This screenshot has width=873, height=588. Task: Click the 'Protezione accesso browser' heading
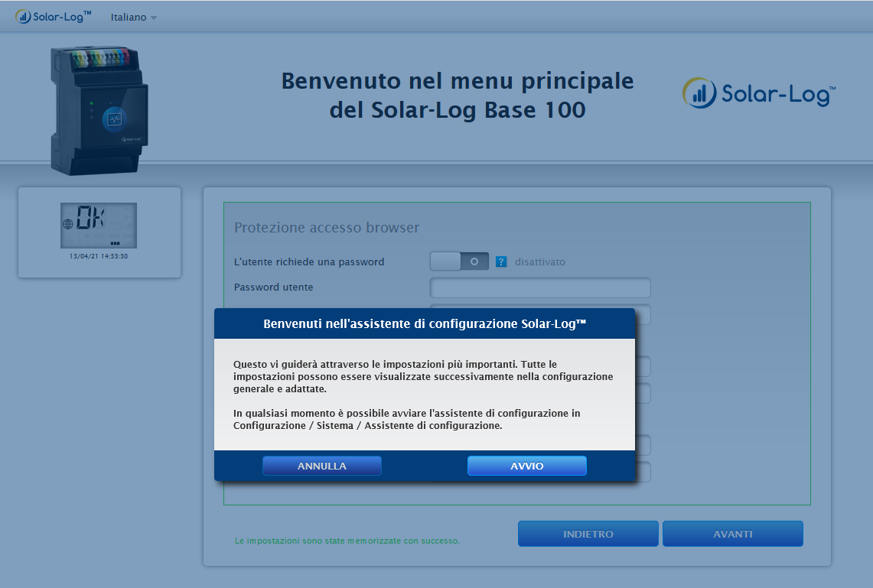(327, 228)
